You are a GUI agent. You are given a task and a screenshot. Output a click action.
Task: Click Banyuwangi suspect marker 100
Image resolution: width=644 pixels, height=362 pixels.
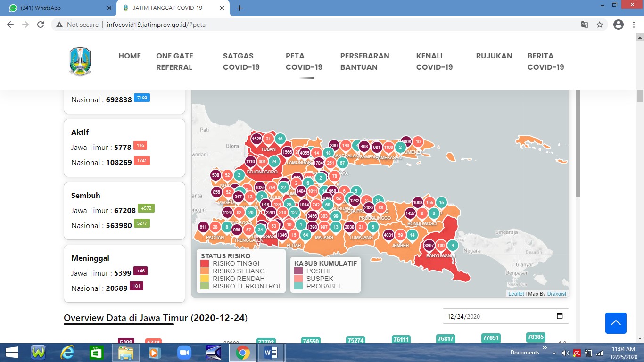click(441, 245)
